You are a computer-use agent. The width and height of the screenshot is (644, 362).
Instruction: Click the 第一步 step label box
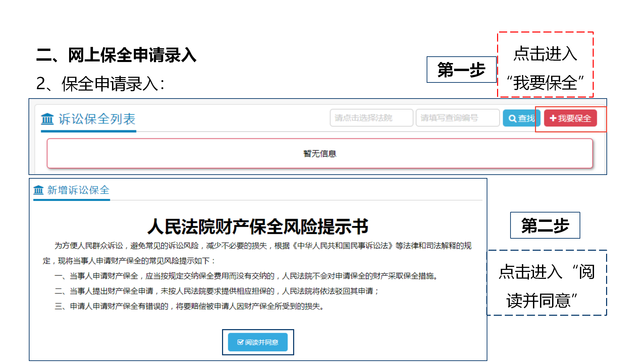point(462,69)
